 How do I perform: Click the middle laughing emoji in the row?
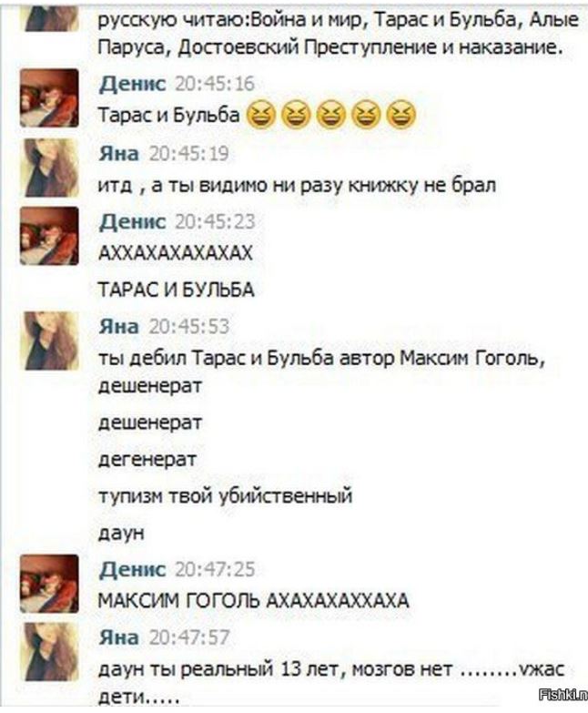point(330,114)
